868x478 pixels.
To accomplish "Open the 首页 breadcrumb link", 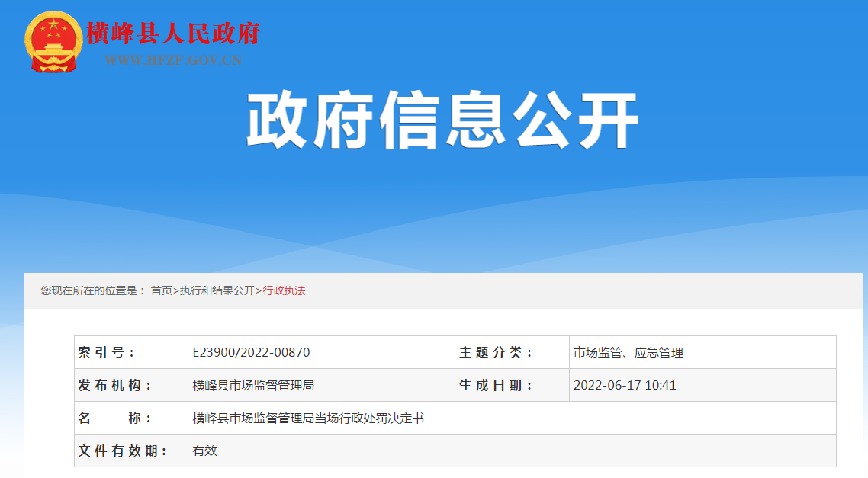I will (161, 290).
